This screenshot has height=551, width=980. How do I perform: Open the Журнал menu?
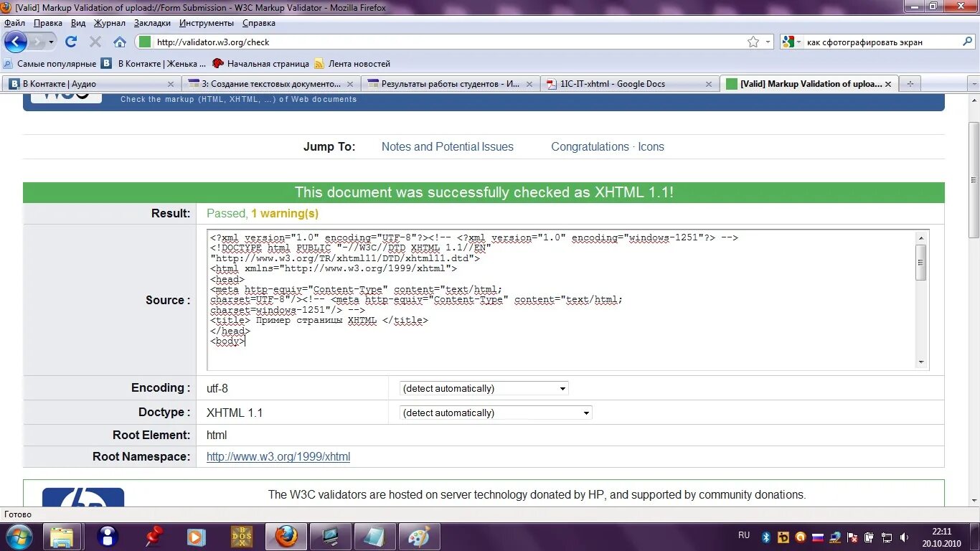(110, 23)
